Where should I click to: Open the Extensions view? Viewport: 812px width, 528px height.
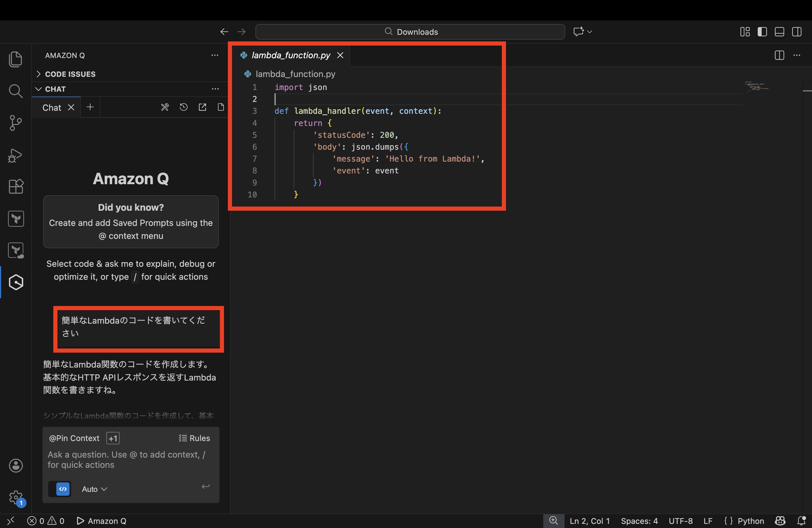coord(15,187)
